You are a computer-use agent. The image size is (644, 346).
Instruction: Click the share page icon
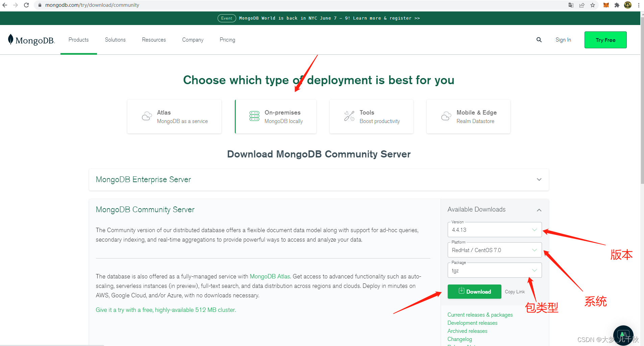pos(582,5)
